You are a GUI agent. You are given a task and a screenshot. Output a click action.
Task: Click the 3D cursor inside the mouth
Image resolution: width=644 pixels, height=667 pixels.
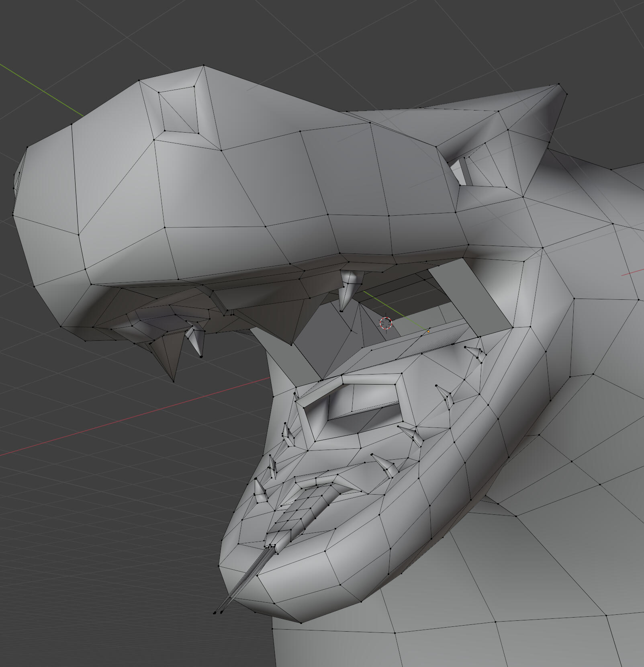pos(386,323)
